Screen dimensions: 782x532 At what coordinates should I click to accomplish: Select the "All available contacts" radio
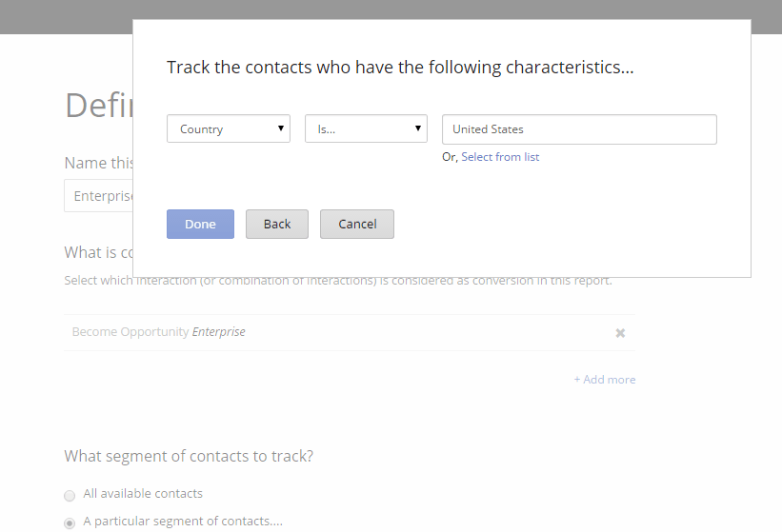tap(70, 495)
